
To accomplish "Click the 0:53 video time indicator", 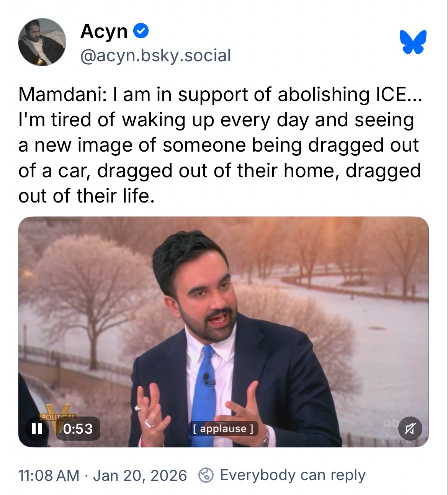I will (x=78, y=428).
